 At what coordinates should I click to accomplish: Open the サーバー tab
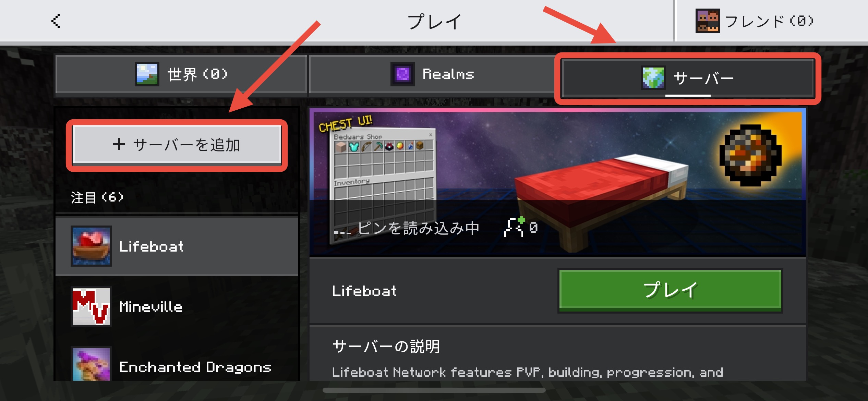(688, 78)
